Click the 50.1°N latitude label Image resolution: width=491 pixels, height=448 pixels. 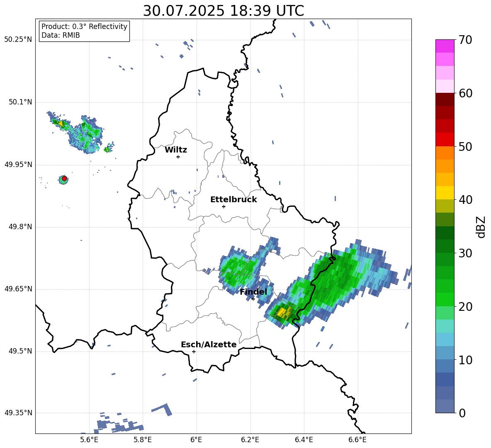20,102
